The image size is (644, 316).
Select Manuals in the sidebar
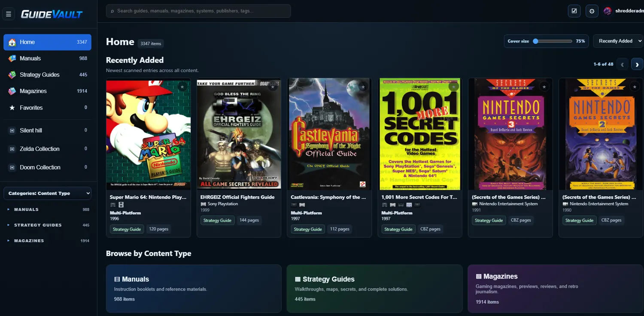tap(47, 58)
